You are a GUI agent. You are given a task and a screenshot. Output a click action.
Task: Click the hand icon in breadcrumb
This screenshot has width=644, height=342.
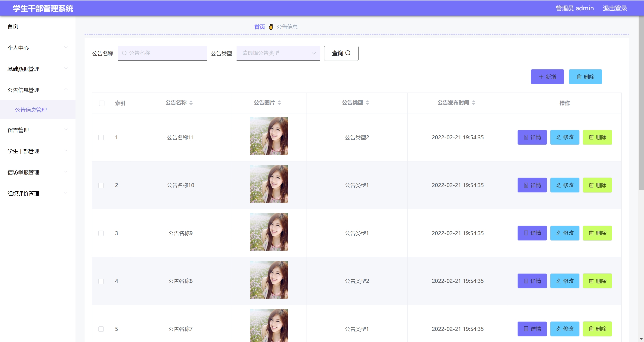click(271, 27)
